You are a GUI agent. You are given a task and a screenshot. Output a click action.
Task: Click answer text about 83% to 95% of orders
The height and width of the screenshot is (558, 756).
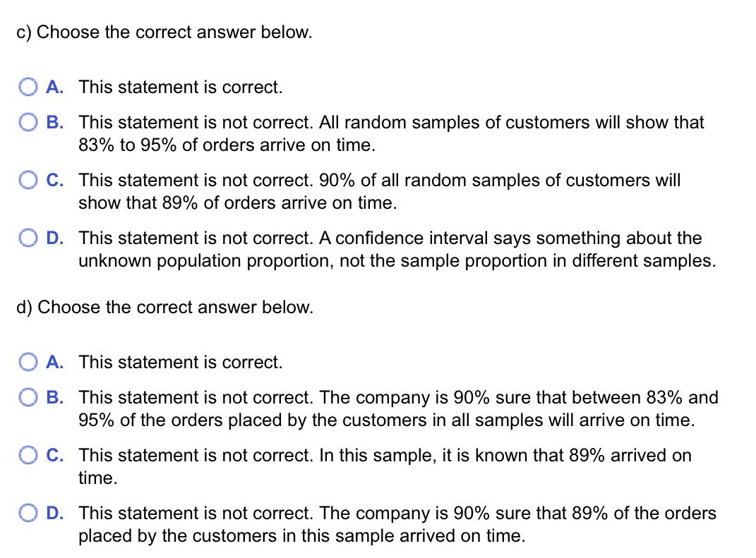coord(392,134)
